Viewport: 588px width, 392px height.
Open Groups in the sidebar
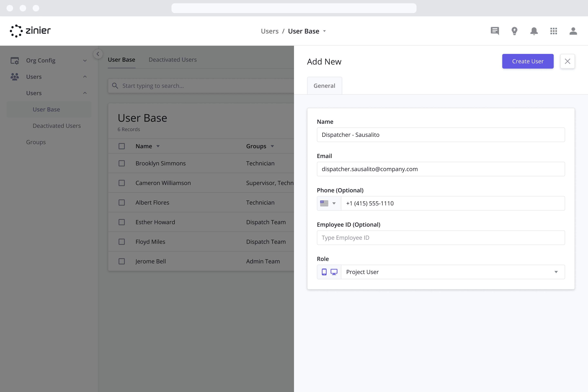(36, 142)
